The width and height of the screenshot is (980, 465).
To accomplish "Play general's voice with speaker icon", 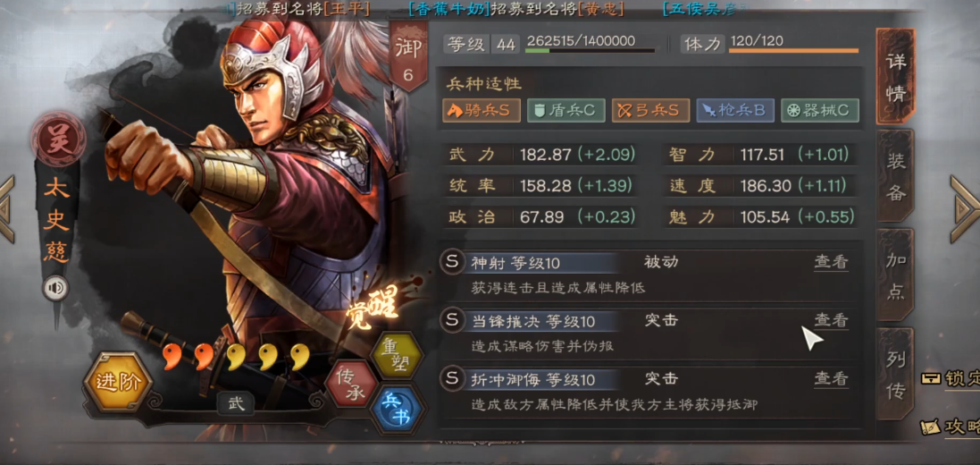I will pyautogui.click(x=56, y=288).
